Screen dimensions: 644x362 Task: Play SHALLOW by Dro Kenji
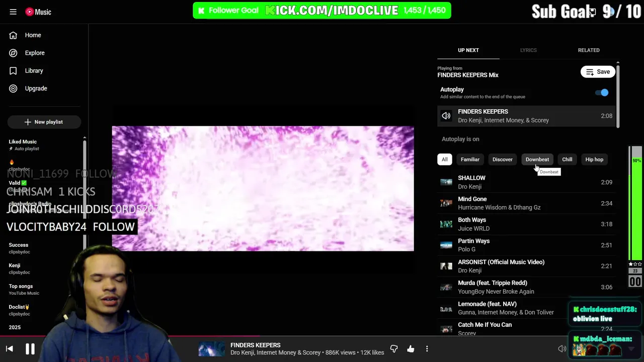click(527, 182)
